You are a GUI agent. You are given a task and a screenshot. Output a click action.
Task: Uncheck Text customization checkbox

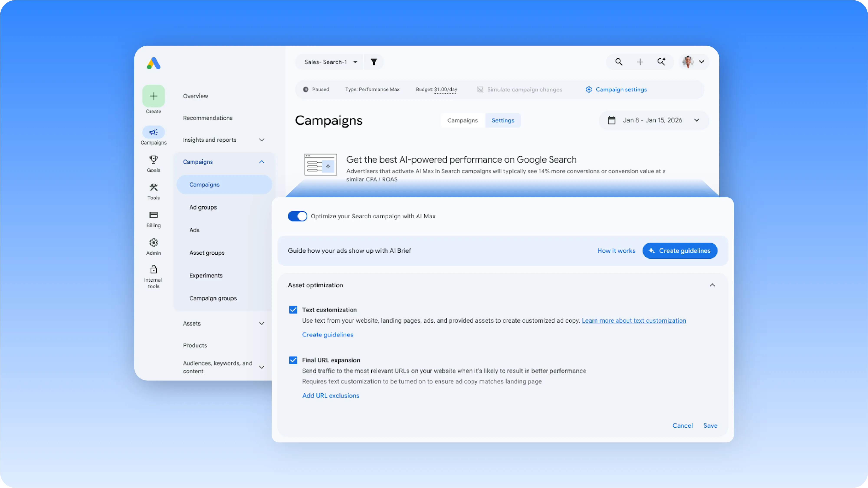click(x=293, y=310)
